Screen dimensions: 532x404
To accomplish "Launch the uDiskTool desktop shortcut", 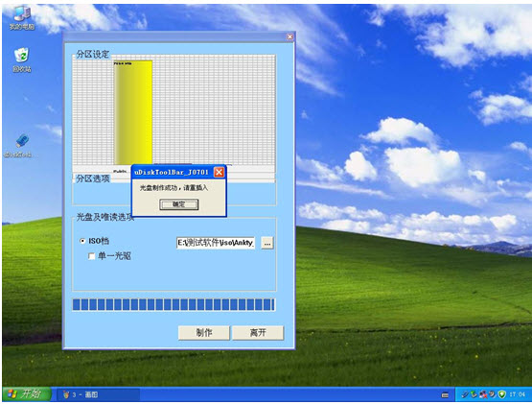I will (x=22, y=146).
